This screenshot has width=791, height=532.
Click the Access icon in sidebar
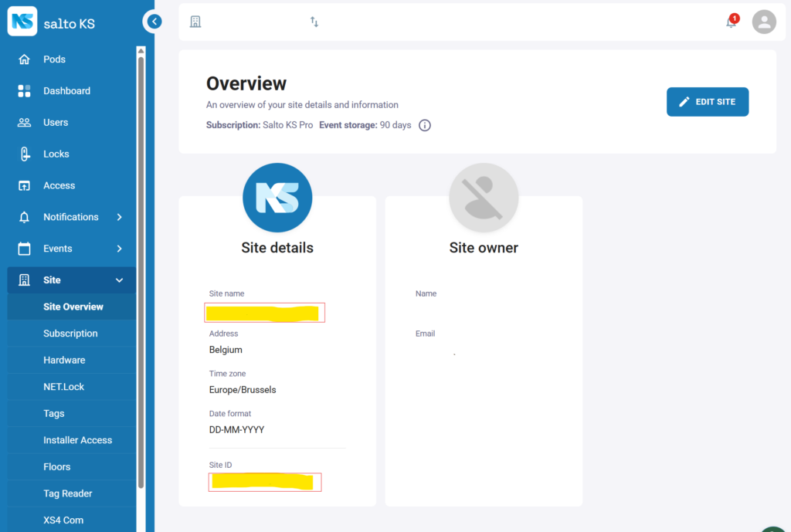click(24, 186)
